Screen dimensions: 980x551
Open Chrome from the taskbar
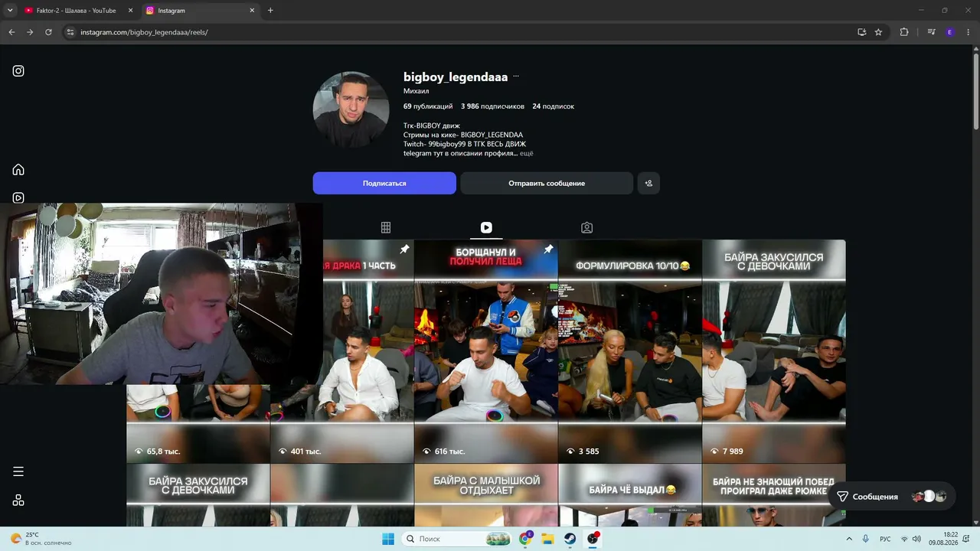[x=525, y=539]
